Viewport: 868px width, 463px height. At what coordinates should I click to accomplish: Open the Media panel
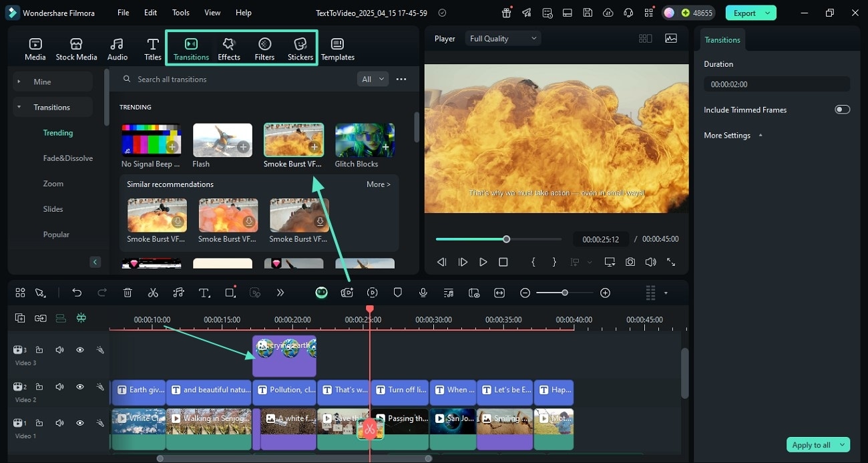point(35,49)
